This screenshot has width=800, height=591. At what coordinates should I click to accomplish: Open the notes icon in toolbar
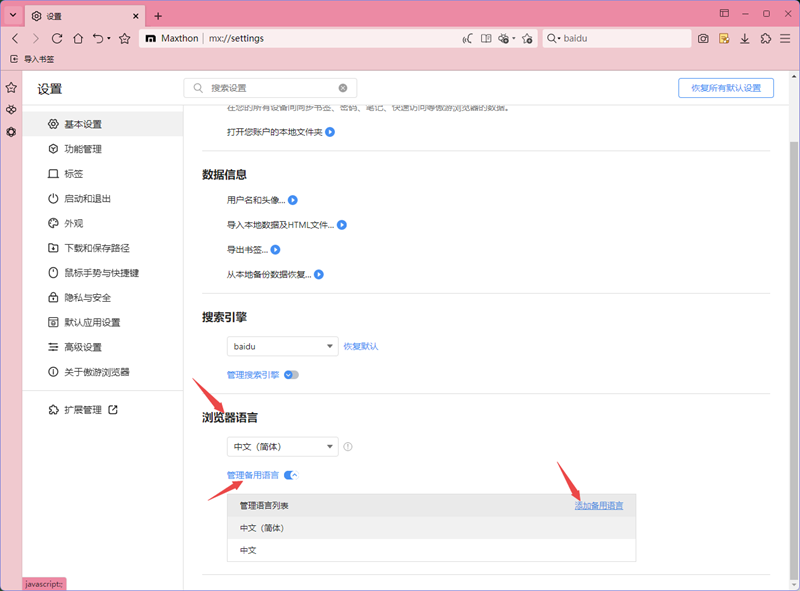click(724, 38)
